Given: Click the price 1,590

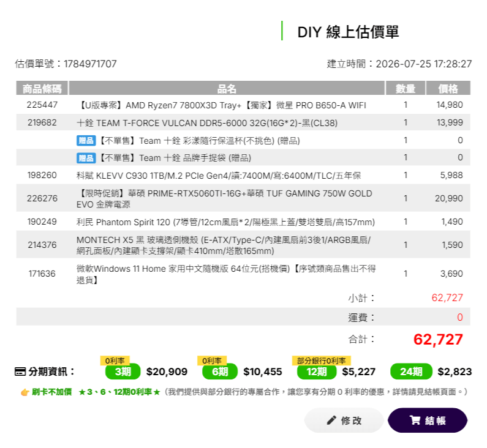Looking at the screenshot, I should click(452, 245).
